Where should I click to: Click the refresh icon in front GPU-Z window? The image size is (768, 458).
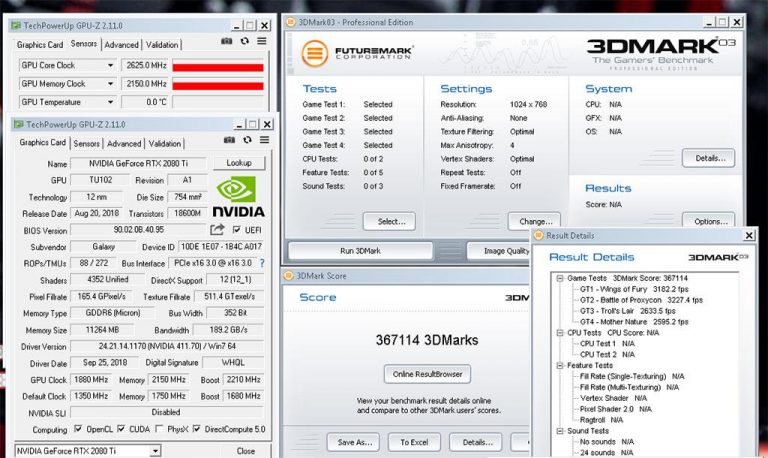click(247, 140)
